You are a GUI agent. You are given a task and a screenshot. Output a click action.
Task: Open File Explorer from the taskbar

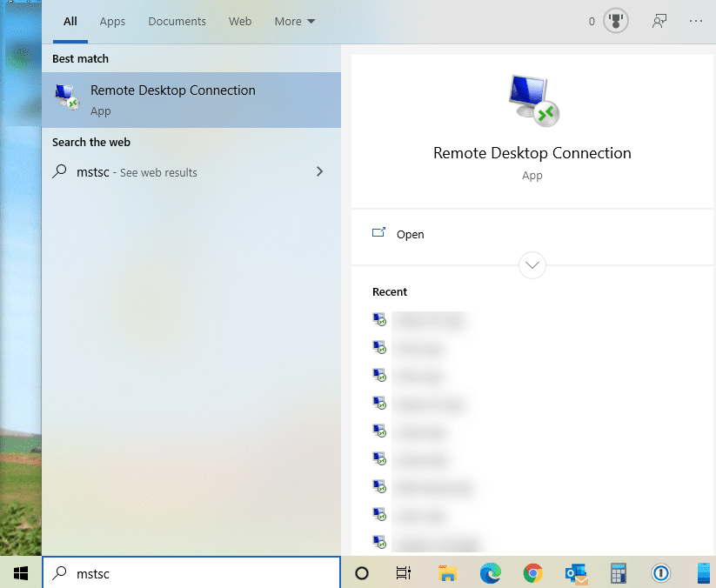446,573
